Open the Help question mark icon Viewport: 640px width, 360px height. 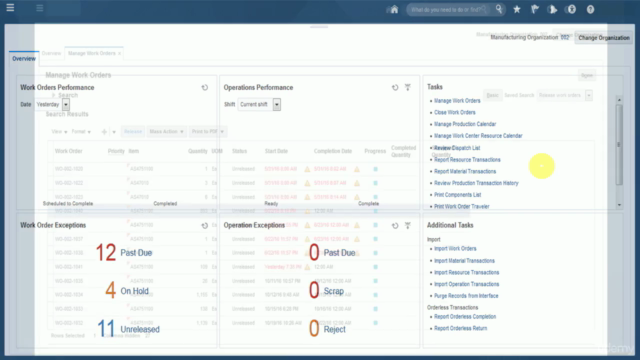590,9
